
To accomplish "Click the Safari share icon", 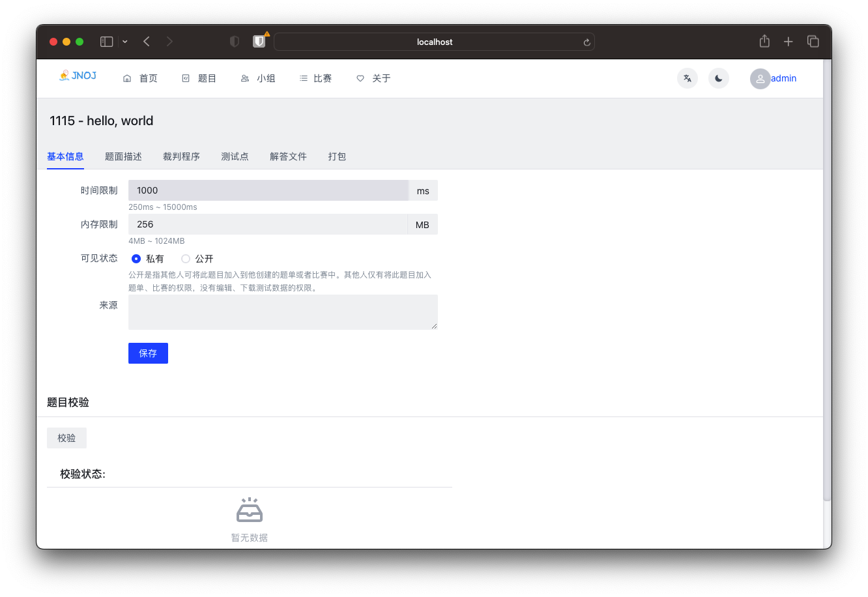I will 764,41.
